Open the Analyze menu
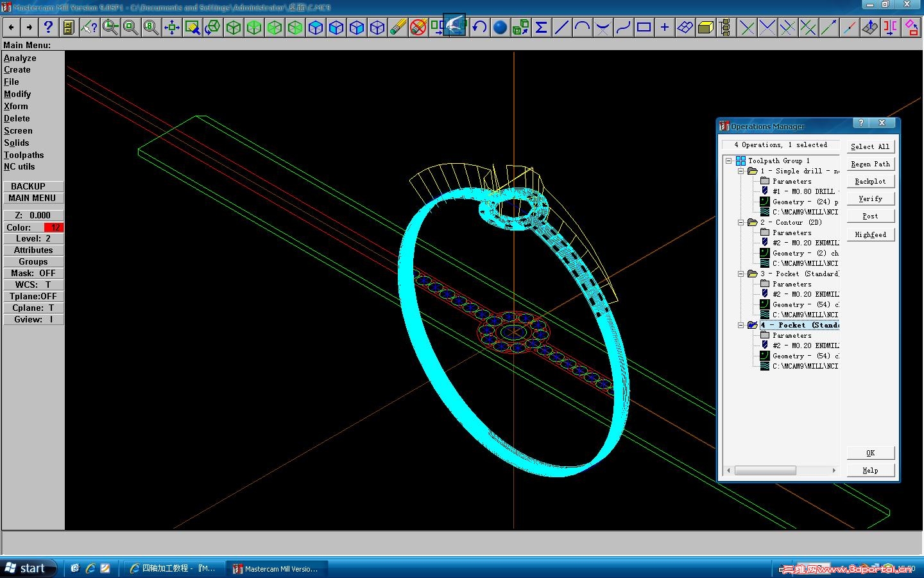The image size is (924, 578). [20, 58]
